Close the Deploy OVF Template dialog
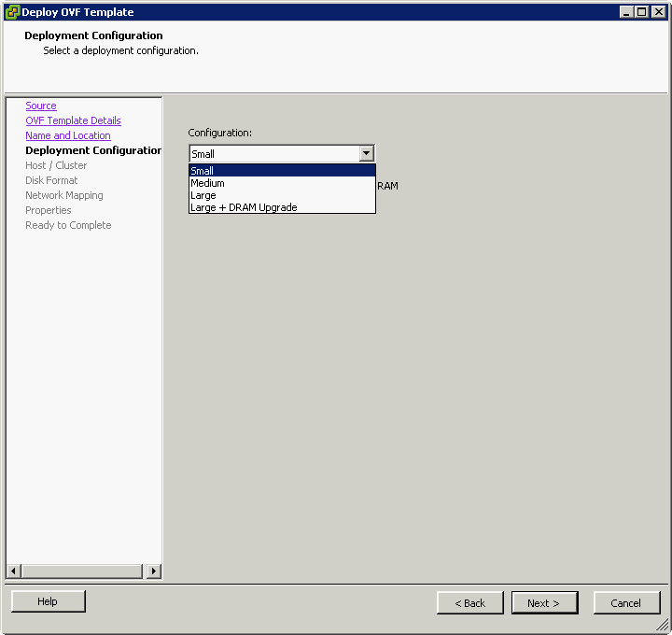Screen dimensions: 672x635 (x=657, y=12)
